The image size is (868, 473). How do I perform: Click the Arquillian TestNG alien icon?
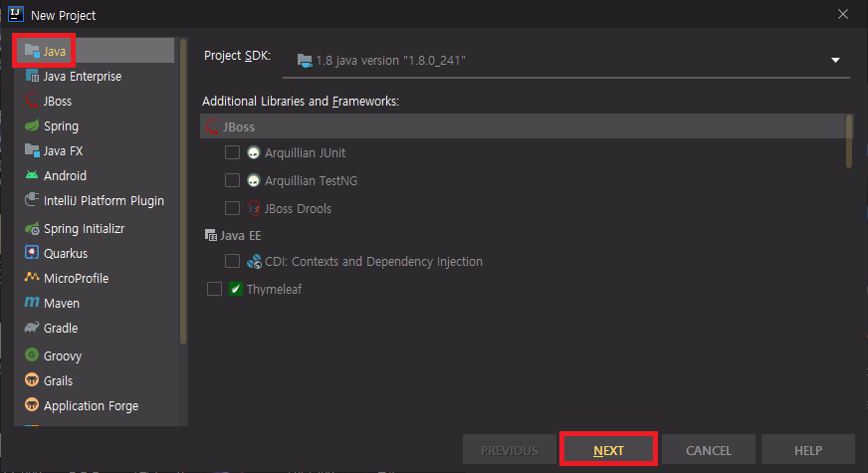(254, 180)
